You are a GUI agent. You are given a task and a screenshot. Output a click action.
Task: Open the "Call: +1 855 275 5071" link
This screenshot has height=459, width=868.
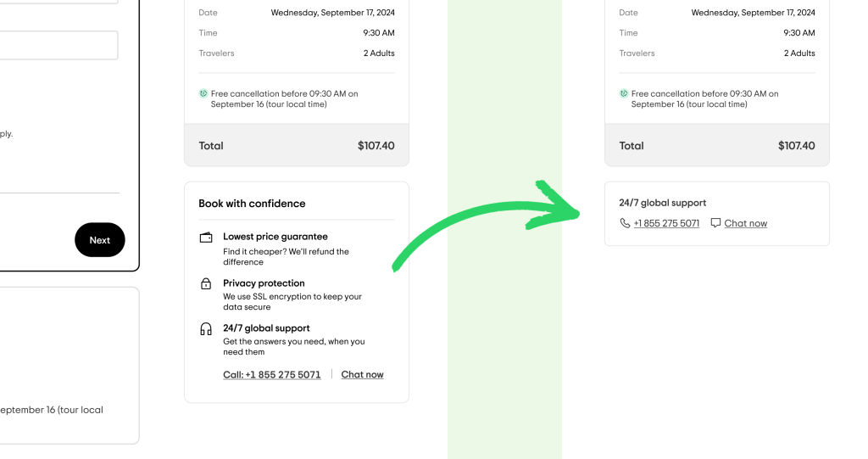272,374
